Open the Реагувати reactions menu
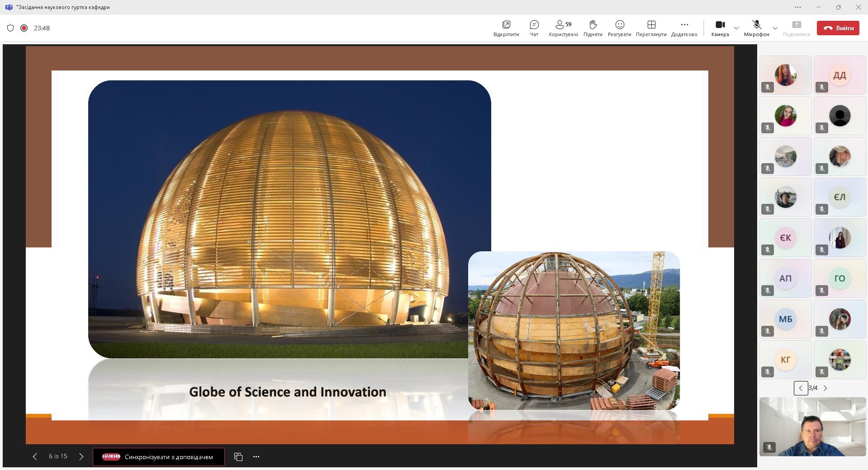The width and height of the screenshot is (868, 470). click(620, 28)
